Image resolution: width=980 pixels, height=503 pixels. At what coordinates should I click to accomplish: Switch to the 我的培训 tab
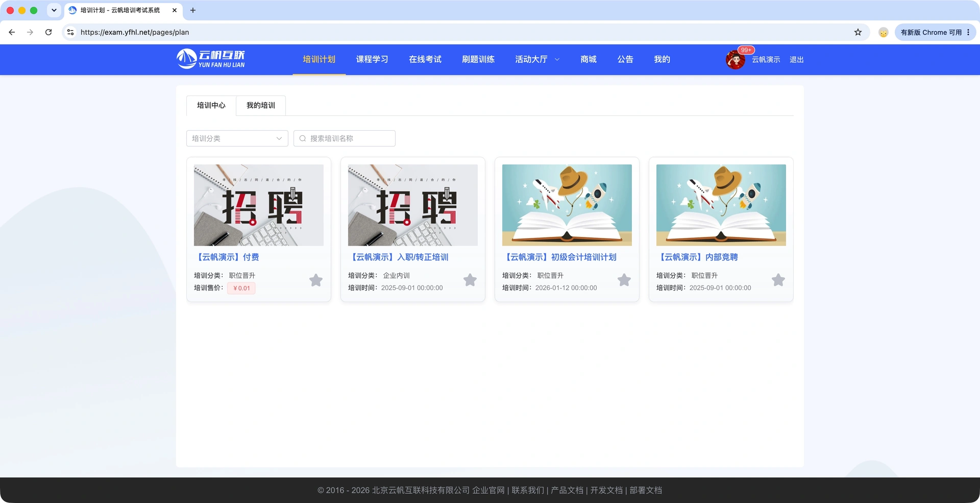click(x=261, y=105)
